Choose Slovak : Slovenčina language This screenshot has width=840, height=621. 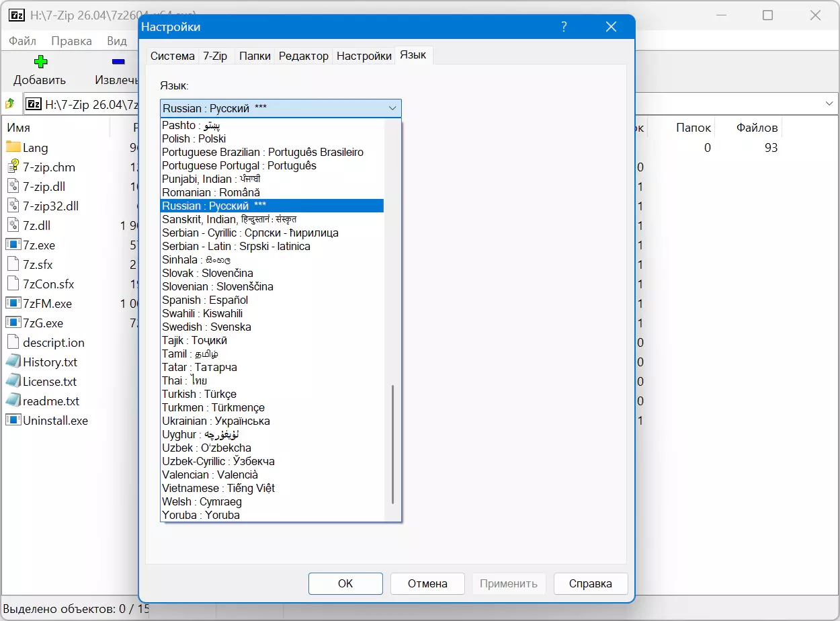(x=272, y=273)
